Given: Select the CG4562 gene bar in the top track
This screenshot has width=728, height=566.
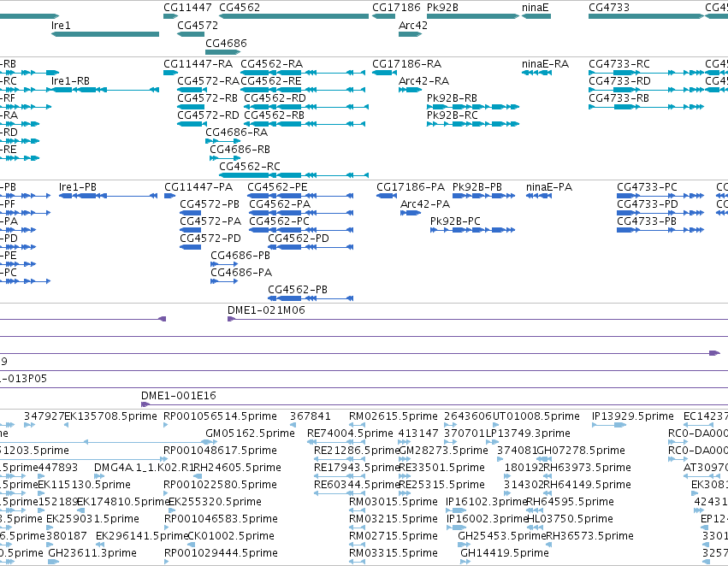Looking at the screenshot, I should tap(294, 16).
